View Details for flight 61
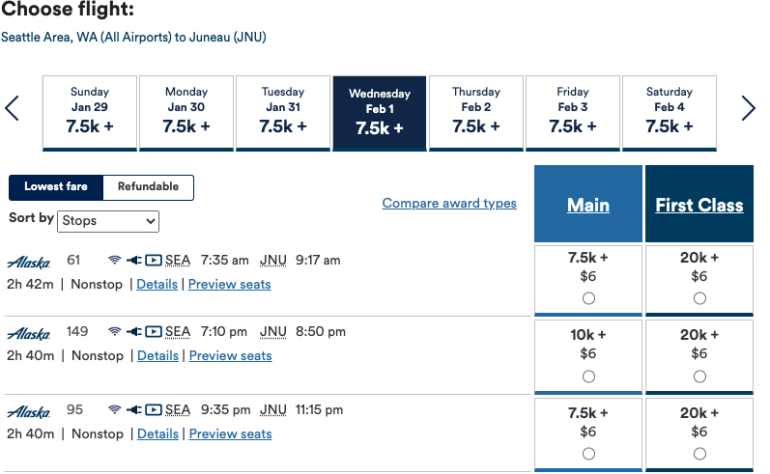This screenshot has width=770, height=474. tap(158, 284)
